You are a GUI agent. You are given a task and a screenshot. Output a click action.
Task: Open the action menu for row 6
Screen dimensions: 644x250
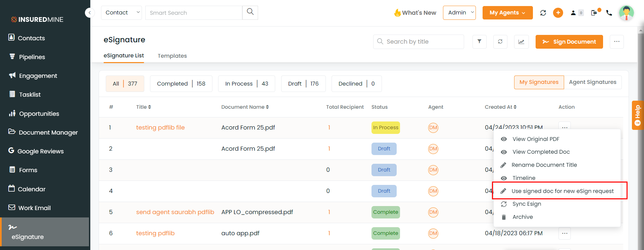click(x=564, y=233)
